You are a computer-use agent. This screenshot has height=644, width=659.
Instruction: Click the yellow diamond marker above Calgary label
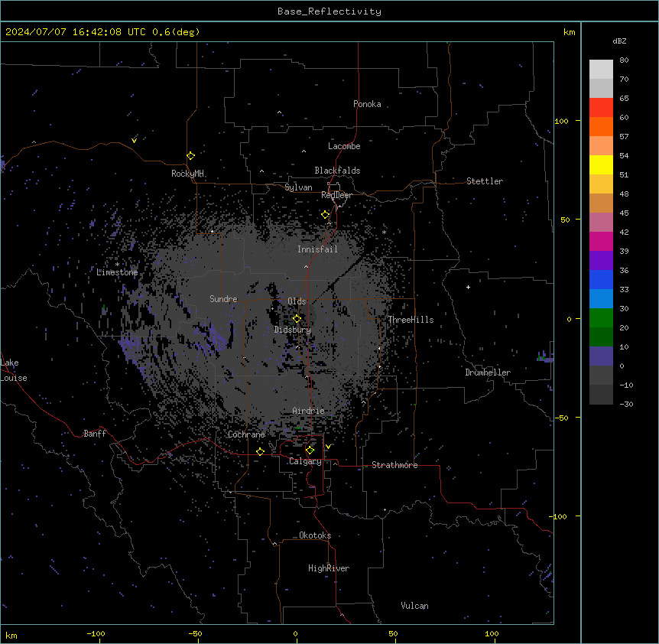pos(310,450)
